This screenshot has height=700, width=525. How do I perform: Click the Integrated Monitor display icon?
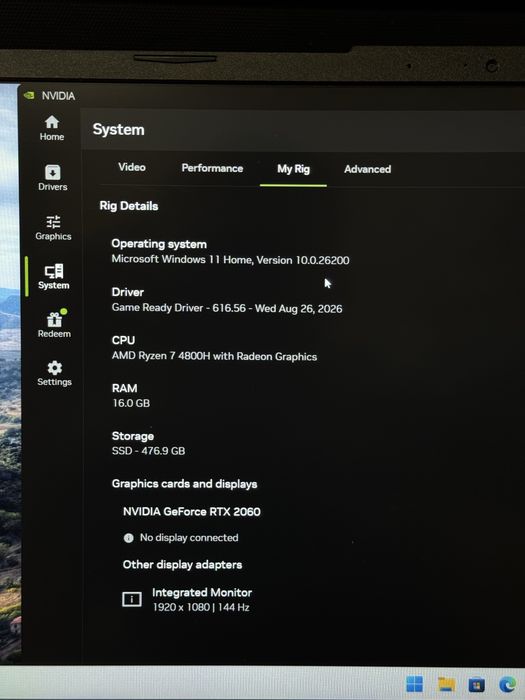tap(132, 599)
